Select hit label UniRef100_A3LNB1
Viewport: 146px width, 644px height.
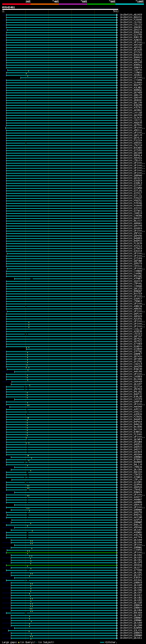tap(131, 87)
